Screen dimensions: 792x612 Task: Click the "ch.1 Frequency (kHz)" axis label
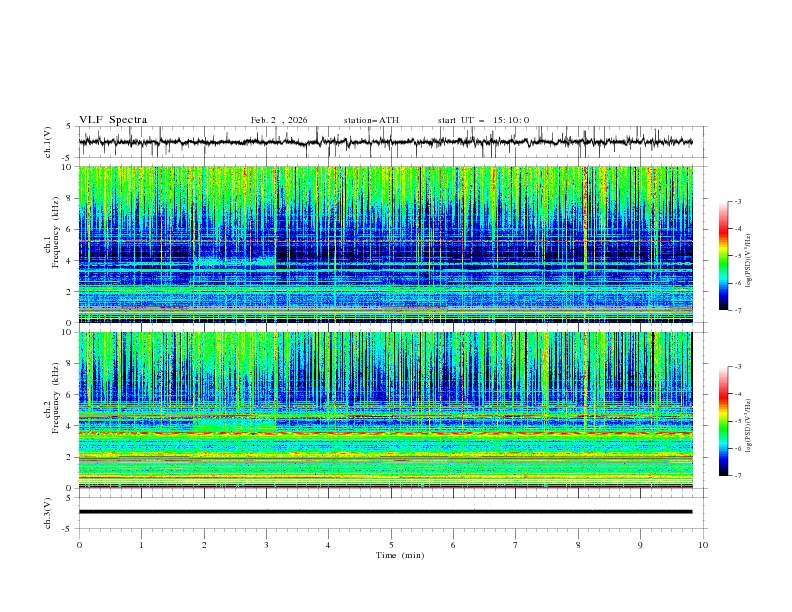point(52,233)
